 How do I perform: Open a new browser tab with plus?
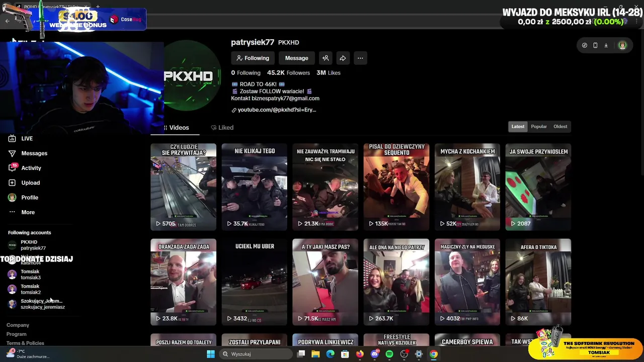[98, 7]
